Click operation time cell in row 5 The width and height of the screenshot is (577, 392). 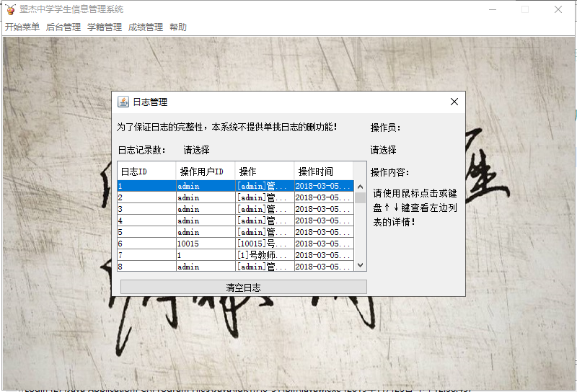click(324, 232)
